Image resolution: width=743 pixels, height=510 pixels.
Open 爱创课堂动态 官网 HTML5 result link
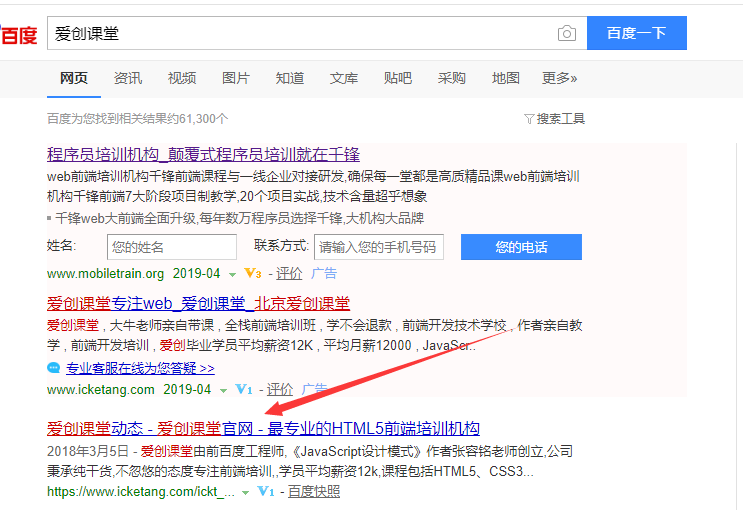click(263, 428)
